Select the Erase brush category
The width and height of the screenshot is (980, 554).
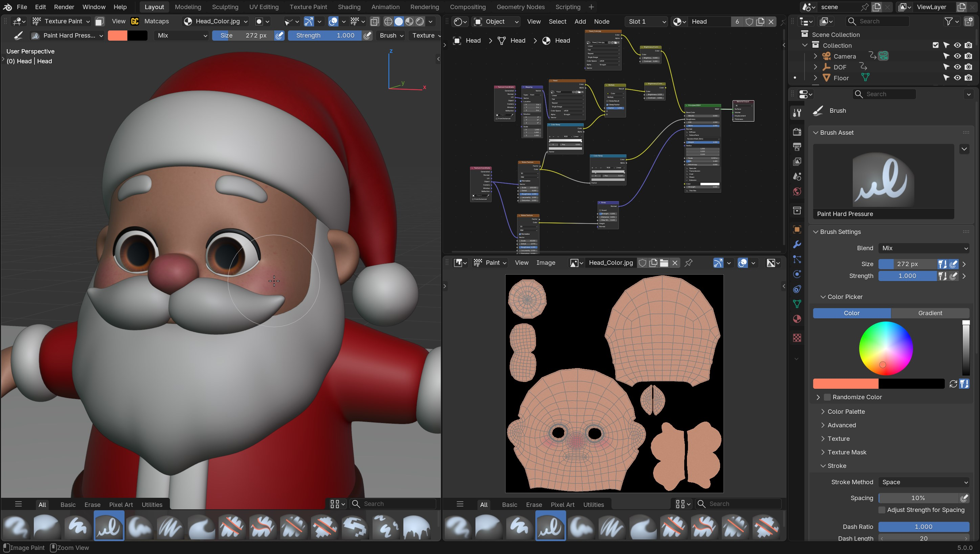click(92, 505)
